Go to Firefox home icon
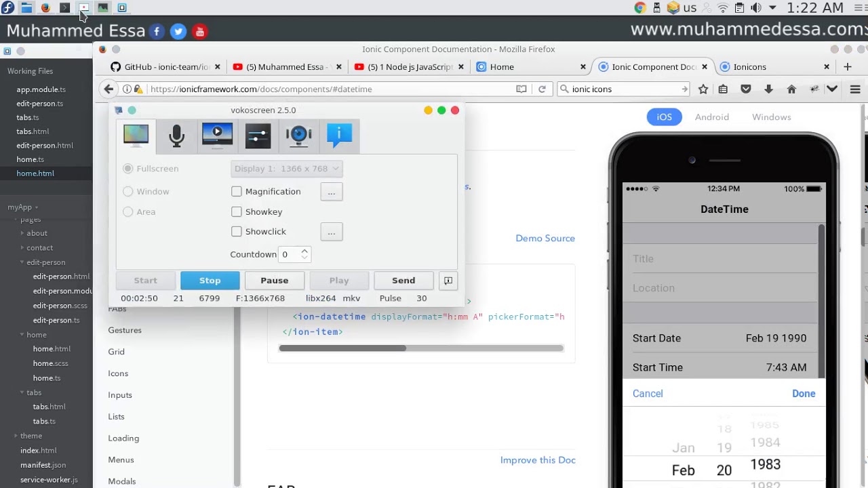This screenshot has width=868, height=488. pos(791,89)
